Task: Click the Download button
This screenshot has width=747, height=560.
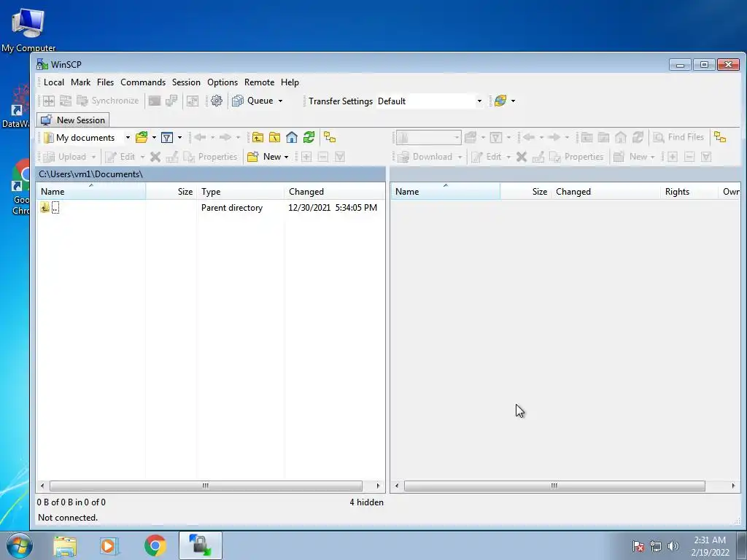Action: tap(425, 157)
